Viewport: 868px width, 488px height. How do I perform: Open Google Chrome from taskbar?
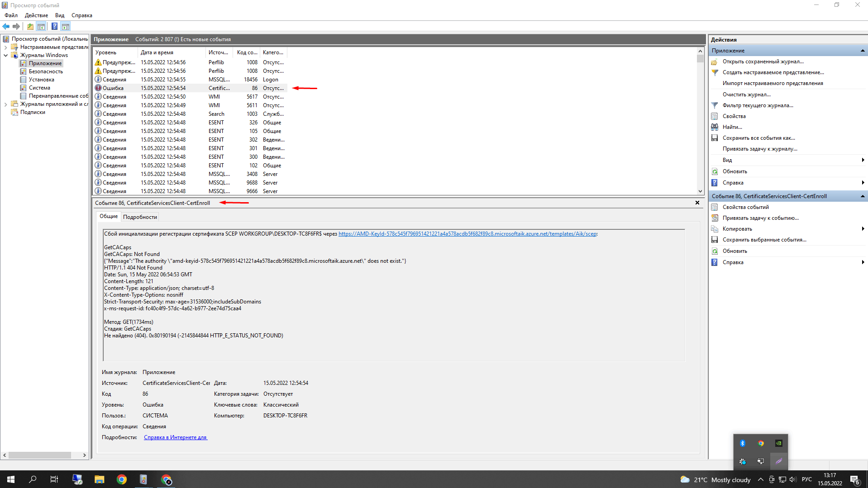coord(121,479)
